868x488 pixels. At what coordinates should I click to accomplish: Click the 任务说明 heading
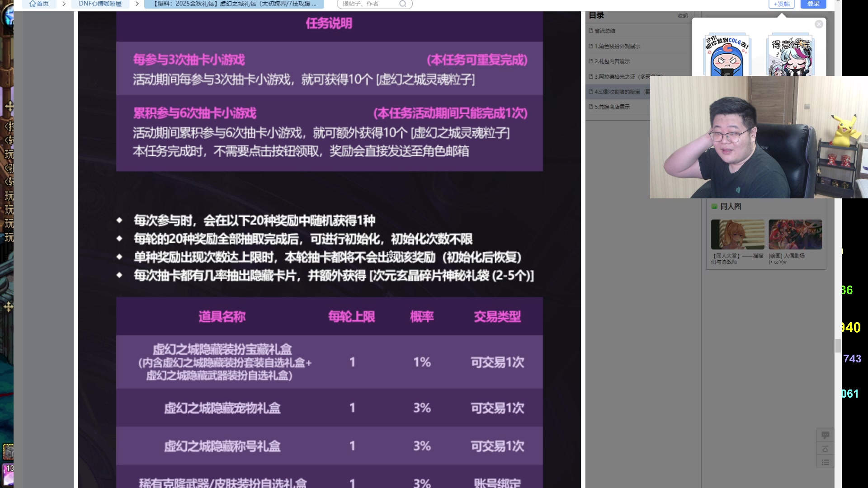point(329,23)
